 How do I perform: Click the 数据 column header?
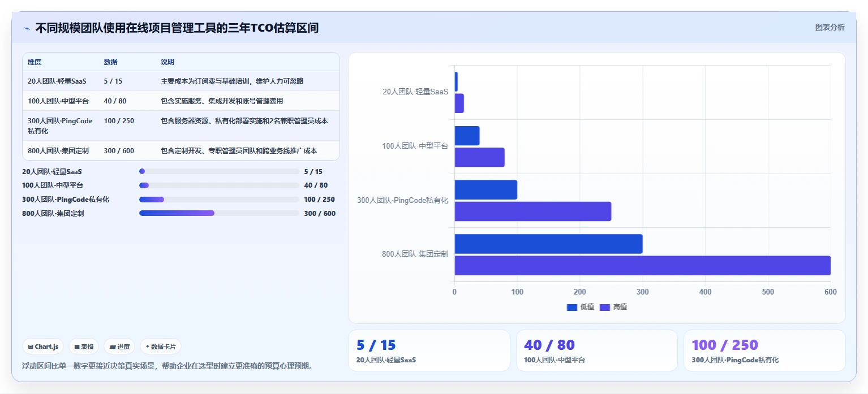pos(110,62)
